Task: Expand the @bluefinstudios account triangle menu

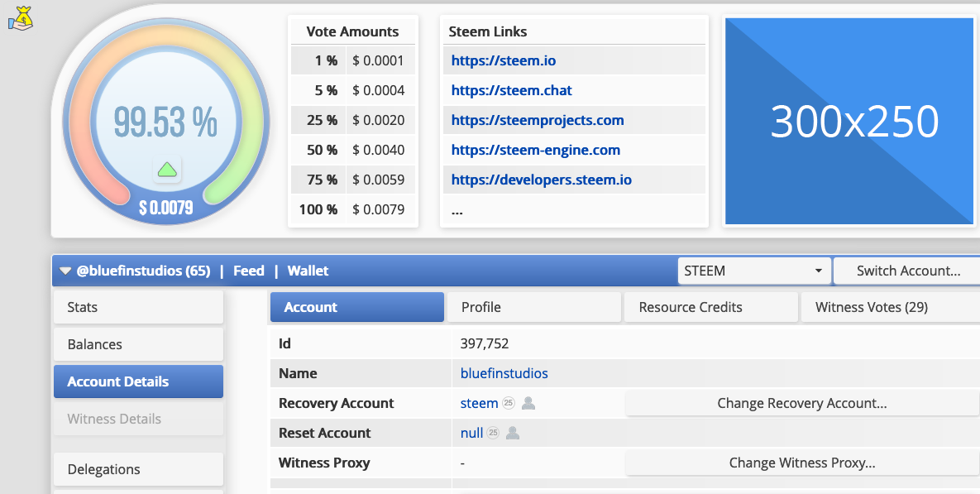Action: click(65, 271)
